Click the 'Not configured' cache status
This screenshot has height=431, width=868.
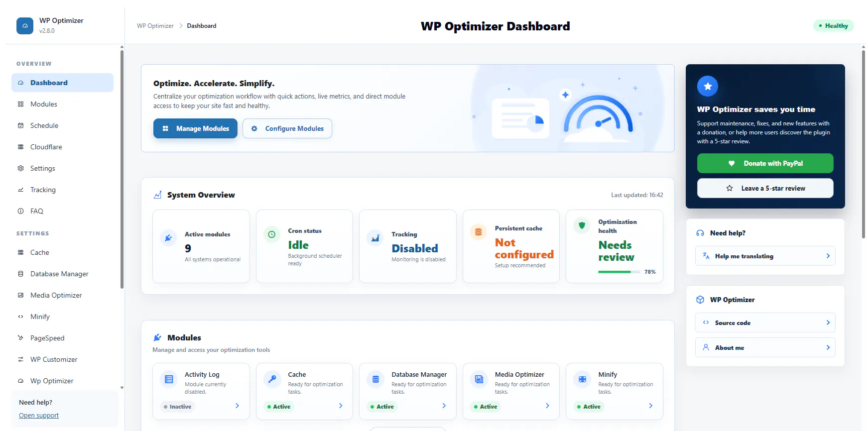click(x=524, y=248)
